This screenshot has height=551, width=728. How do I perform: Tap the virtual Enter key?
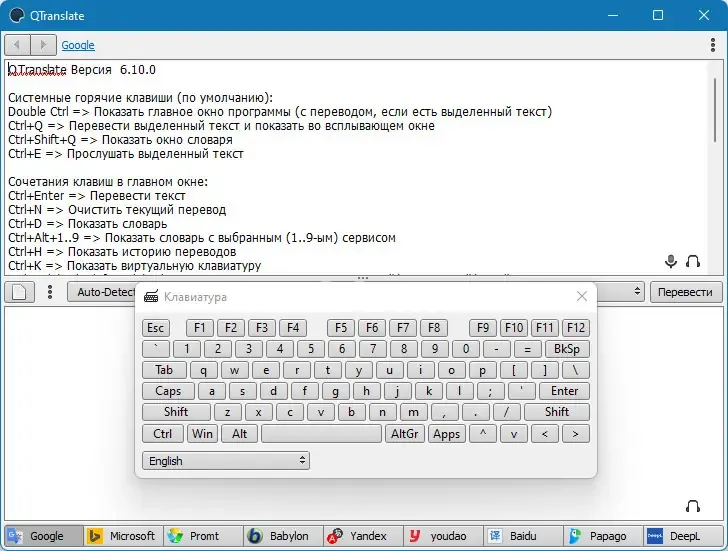point(565,391)
